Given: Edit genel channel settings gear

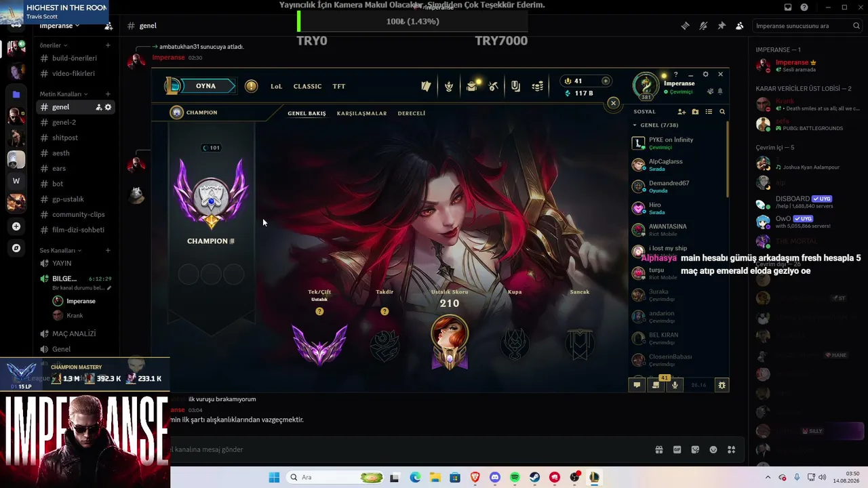Looking at the screenshot, I should (108, 107).
